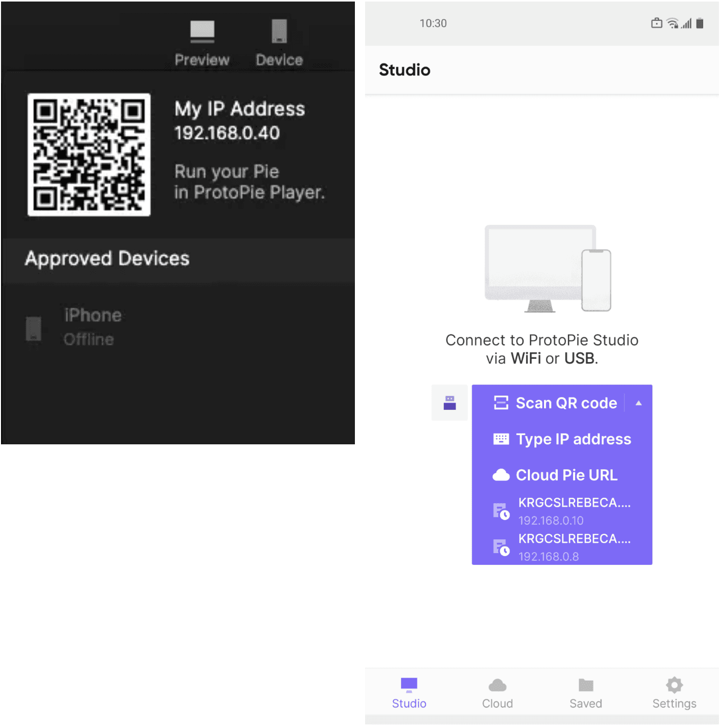Tap the signal strength icon
This screenshot has width=722, height=728.
point(686,23)
